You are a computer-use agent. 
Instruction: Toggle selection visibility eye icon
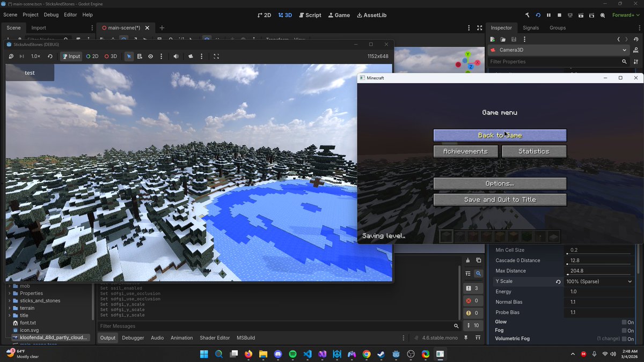[x=150, y=56]
